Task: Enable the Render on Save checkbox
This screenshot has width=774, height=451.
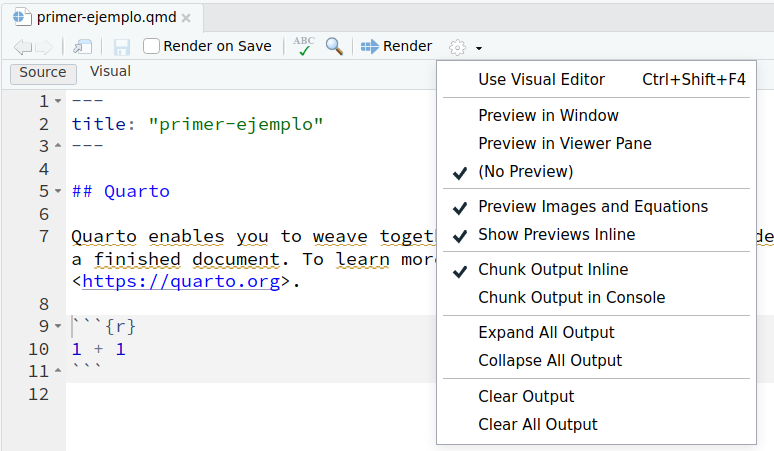Action: (151, 46)
